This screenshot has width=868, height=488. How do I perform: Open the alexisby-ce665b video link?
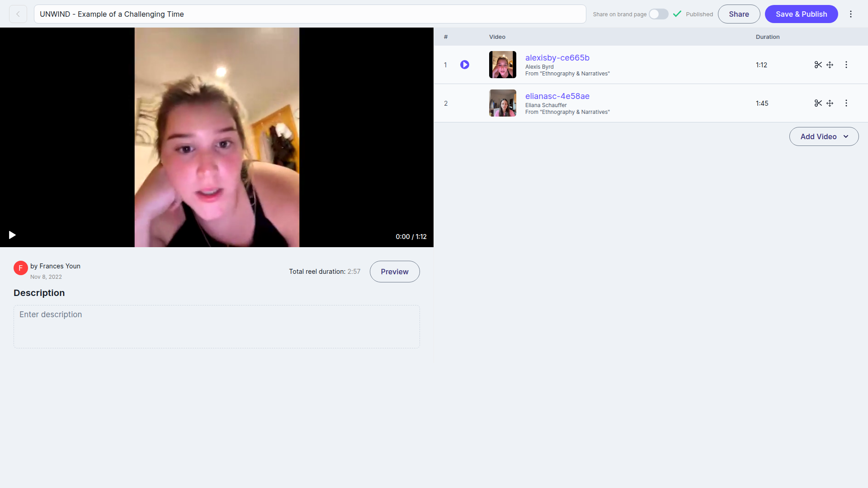pyautogui.click(x=557, y=58)
